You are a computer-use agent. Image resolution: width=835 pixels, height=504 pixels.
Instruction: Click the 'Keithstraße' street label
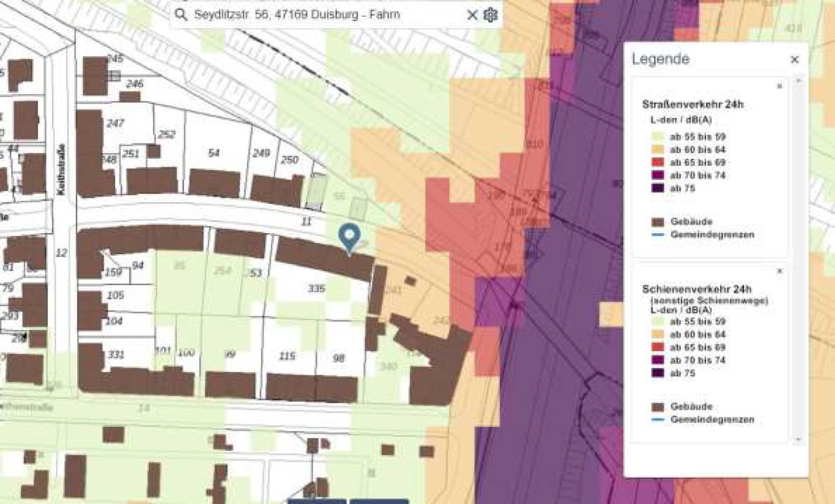(x=61, y=169)
